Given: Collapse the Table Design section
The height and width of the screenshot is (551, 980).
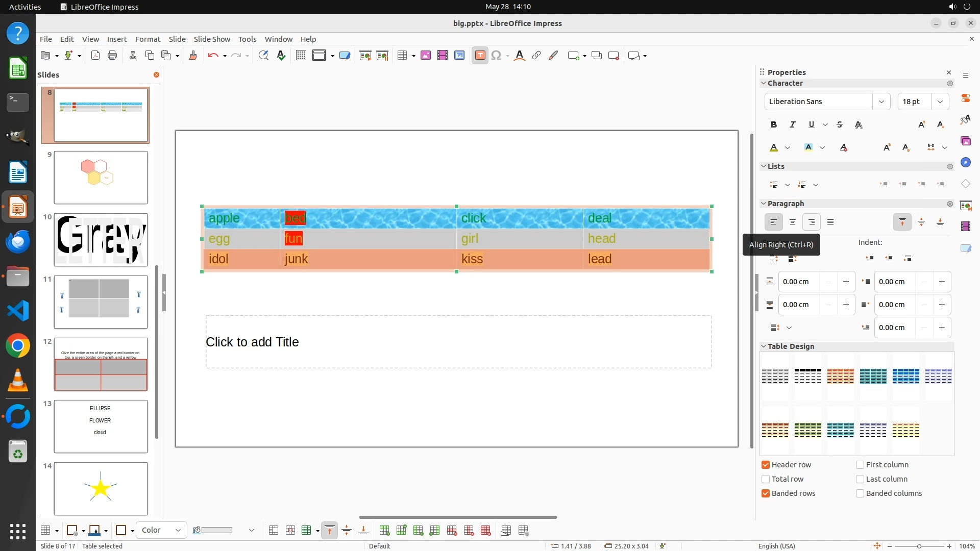Looking at the screenshot, I should (x=764, y=346).
